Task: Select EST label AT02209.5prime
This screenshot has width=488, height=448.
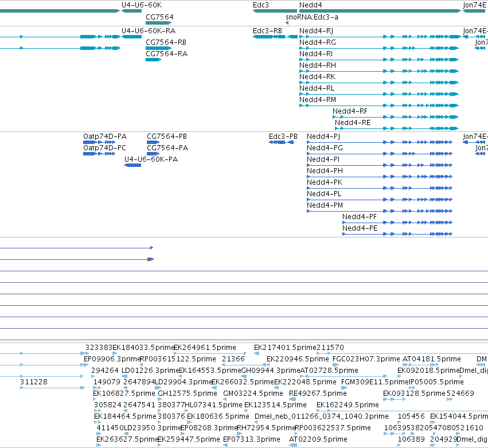Action: 318,439
